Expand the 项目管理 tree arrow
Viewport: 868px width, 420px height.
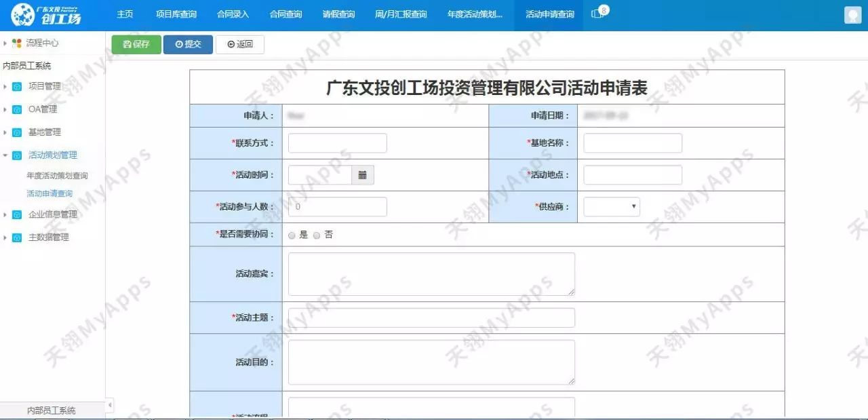click(x=5, y=86)
